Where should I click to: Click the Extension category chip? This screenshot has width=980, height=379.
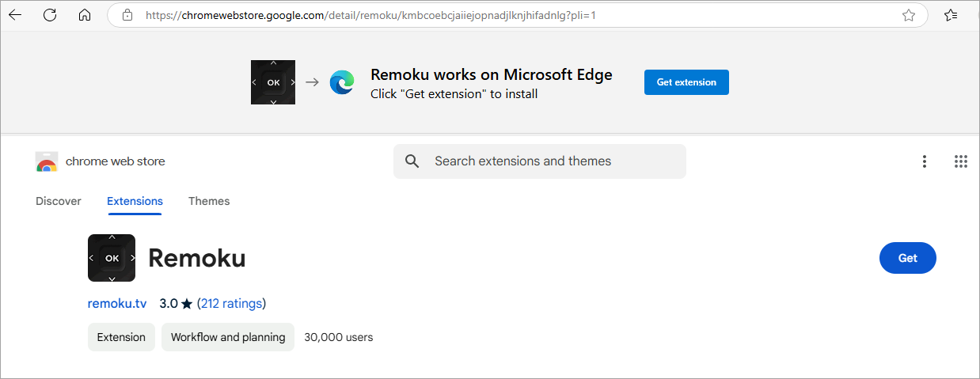point(121,337)
